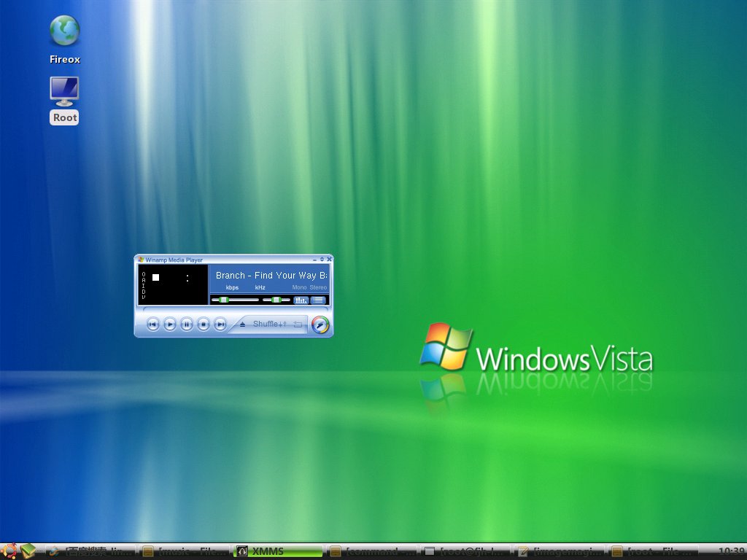Skip to previous track in the player
This screenshot has width=747, height=560.
click(x=152, y=324)
